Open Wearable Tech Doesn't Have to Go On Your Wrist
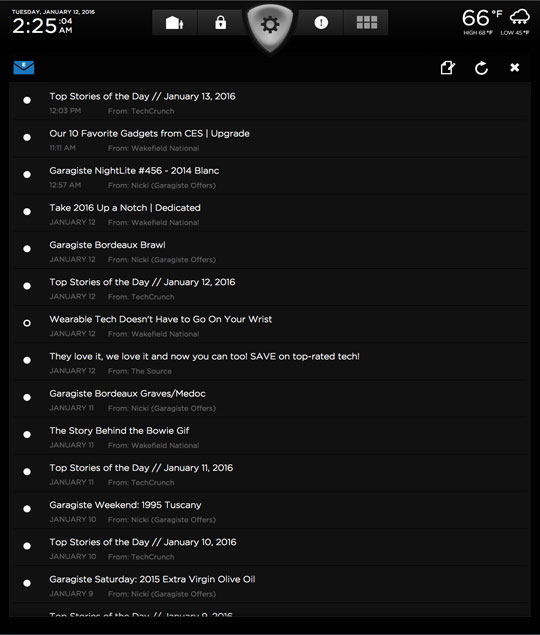 [272, 325]
